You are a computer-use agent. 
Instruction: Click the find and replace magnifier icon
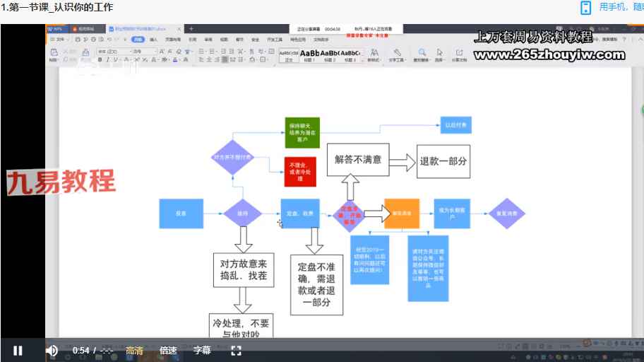point(422,54)
